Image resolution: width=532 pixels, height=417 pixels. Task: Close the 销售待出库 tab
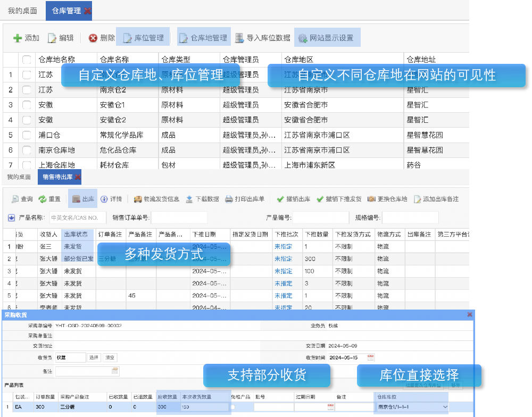point(78,177)
